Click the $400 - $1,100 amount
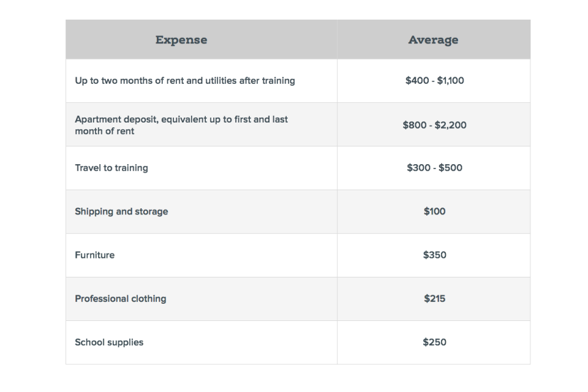The width and height of the screenshot is (588, 392). click(434, 81)
